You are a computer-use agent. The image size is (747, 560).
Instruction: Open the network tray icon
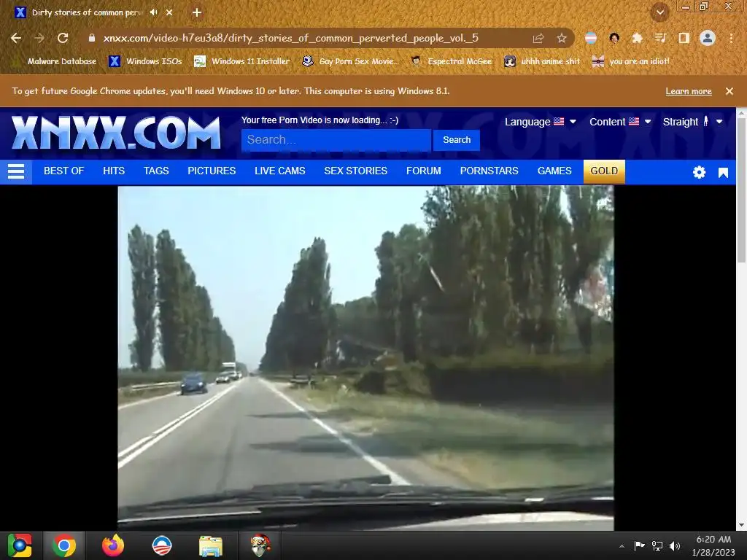(x=657, y=545)
